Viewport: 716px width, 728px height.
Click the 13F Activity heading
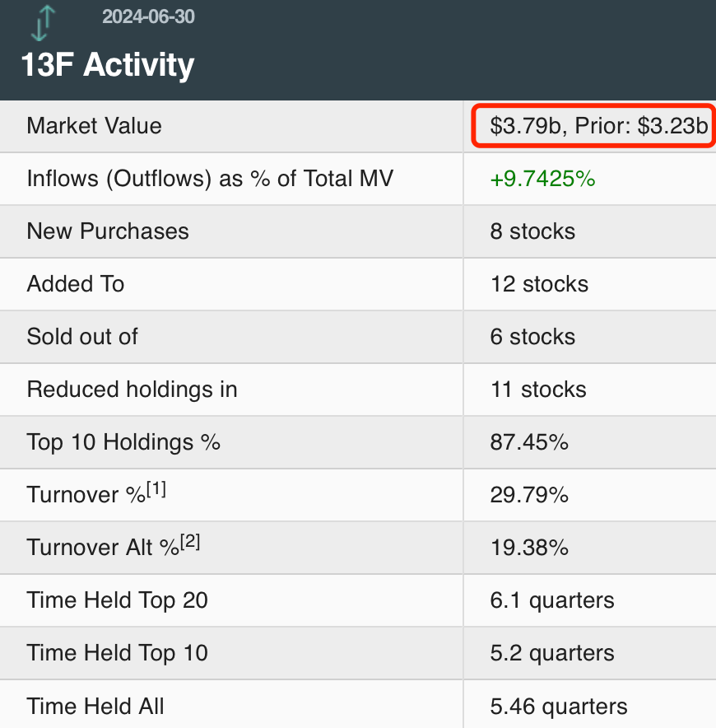[107, 65]
